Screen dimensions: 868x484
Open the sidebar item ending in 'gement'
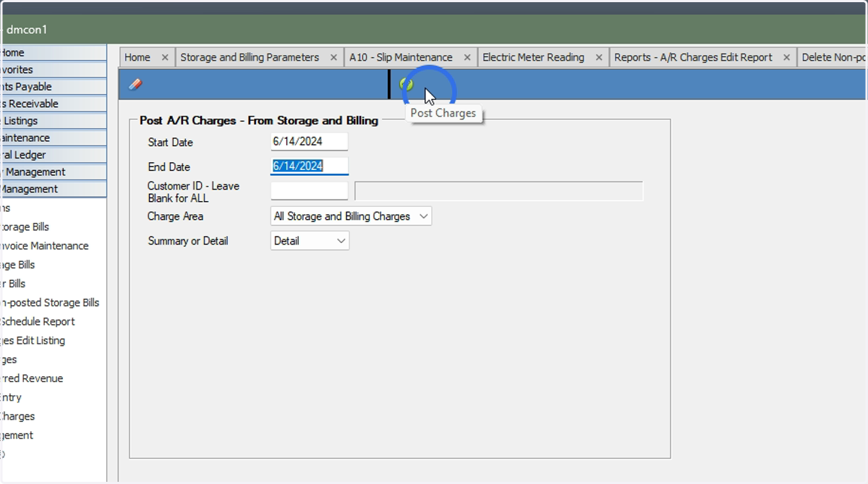click(x=17, y=435)
